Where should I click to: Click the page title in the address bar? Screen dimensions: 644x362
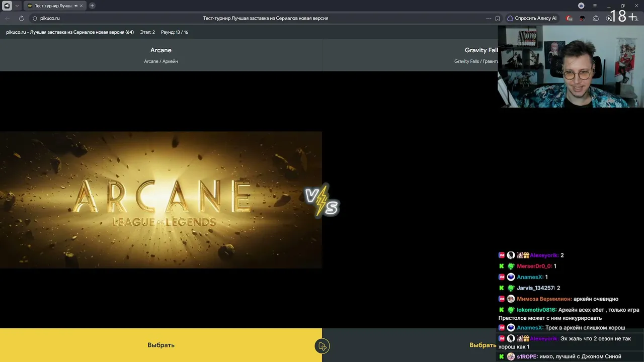tap(266, 18)
